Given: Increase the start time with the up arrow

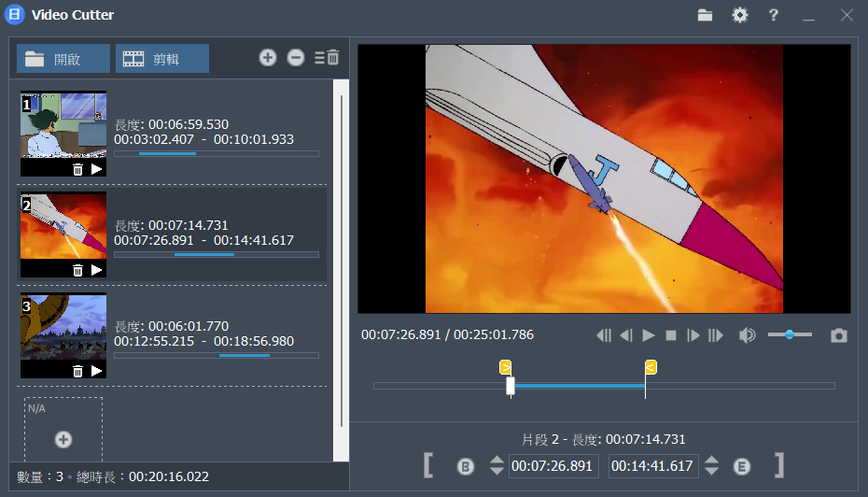Looking at the screenshot, I should 497,460.
